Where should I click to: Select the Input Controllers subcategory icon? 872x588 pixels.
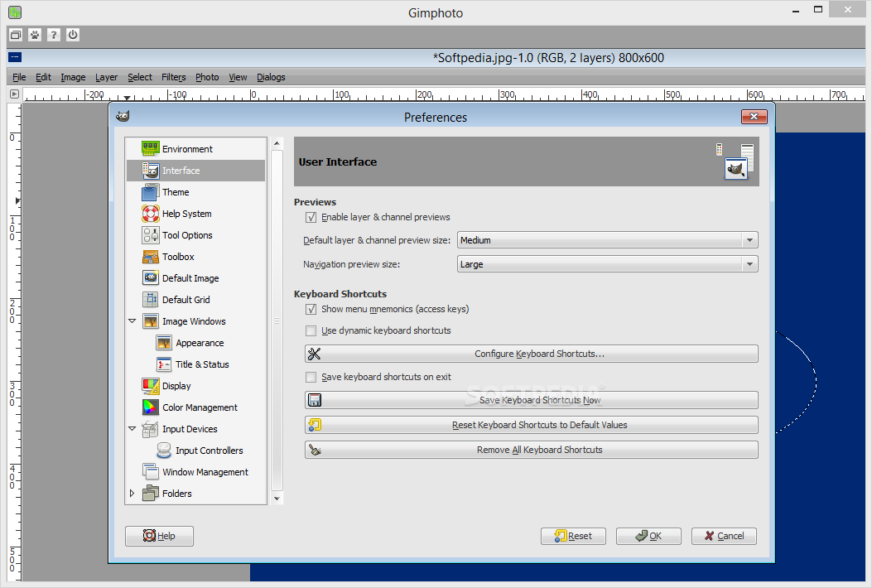click(164, 450)
